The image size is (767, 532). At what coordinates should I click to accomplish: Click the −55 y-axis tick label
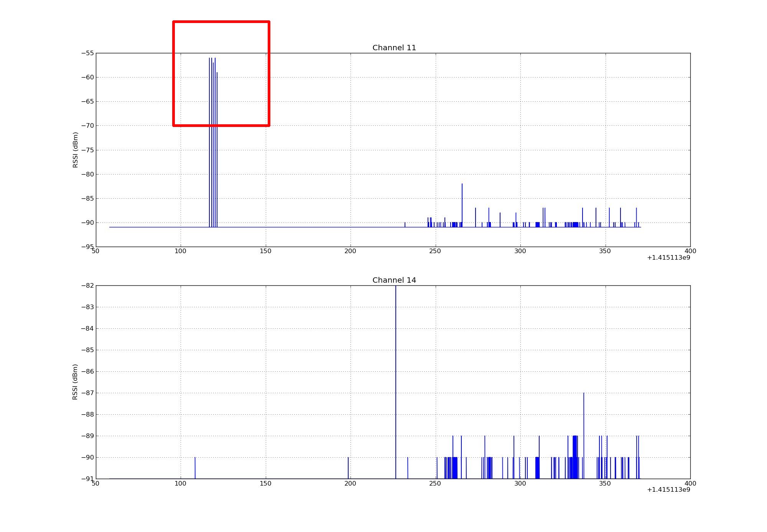[x=87, y=53]
